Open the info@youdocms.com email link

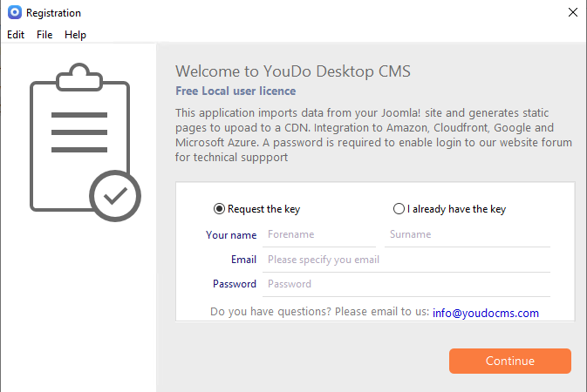click(486, 313)
